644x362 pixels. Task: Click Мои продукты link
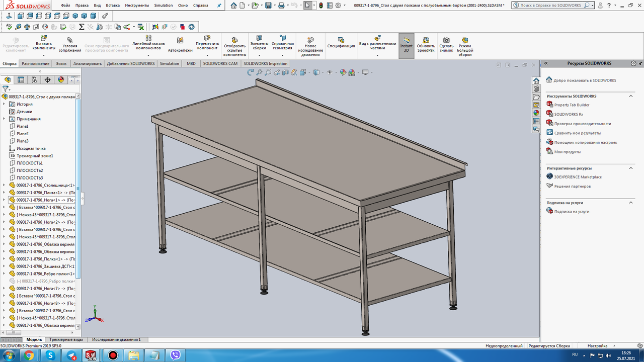coord(567,152)
